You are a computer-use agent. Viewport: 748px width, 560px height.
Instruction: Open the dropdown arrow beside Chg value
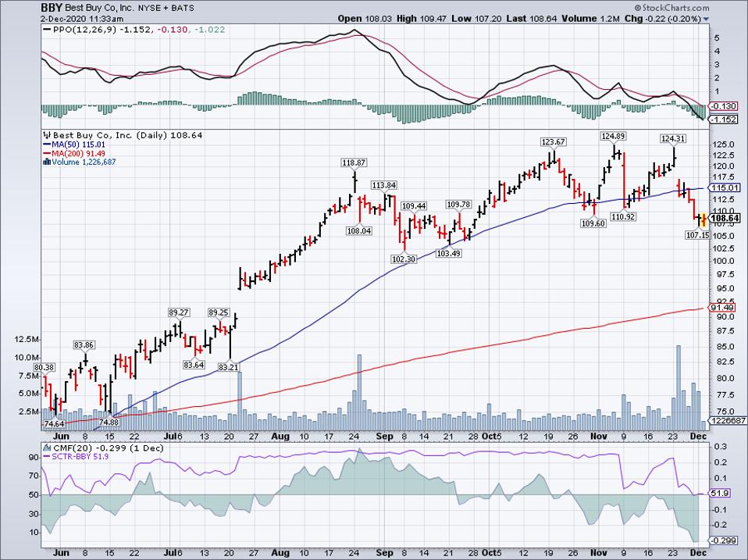[706, 19]
